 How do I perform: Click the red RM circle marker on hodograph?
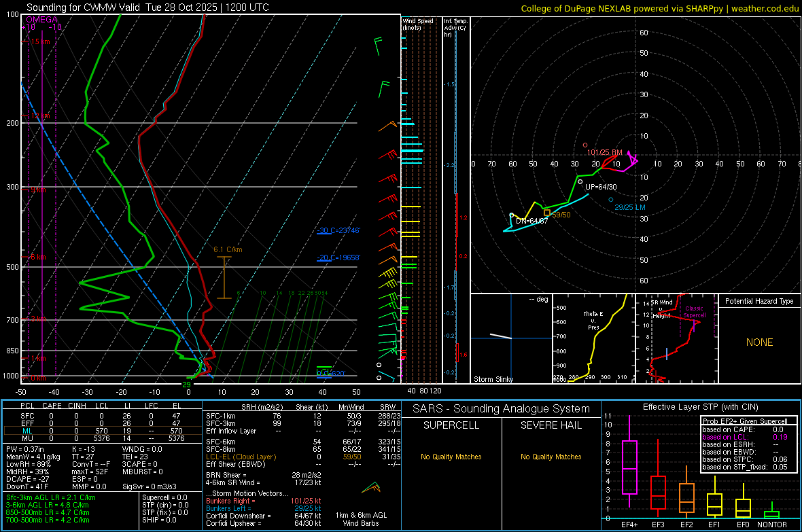pos(585,145)
